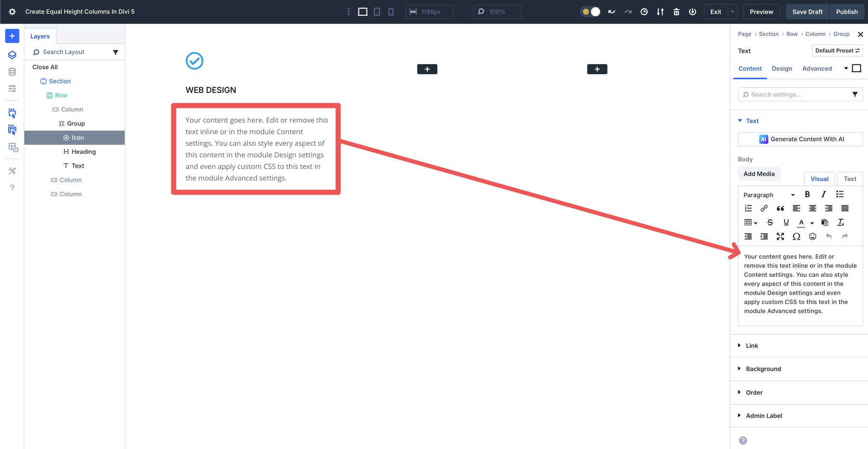
Task: Select the Layers tab
Action: click(x=40, y=36)
